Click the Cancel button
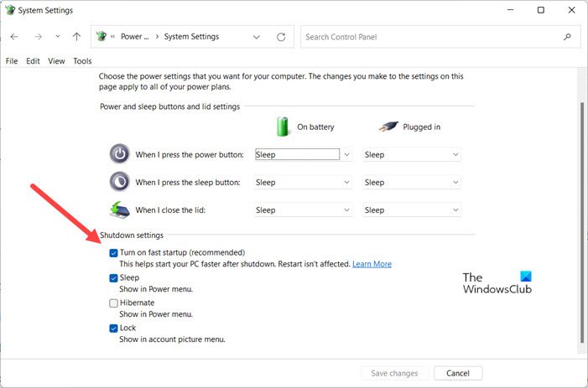 click(458, 373)
